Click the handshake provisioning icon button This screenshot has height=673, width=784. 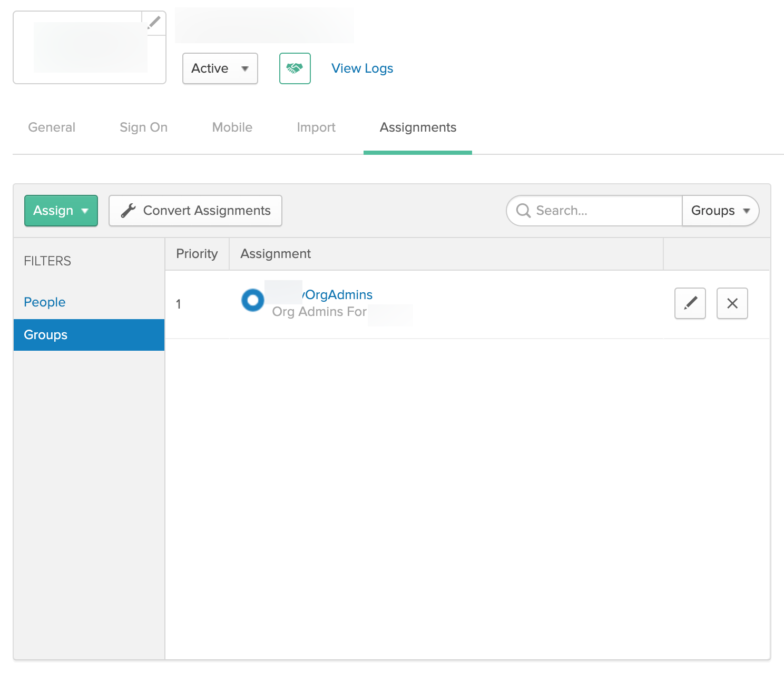(295, 68)
